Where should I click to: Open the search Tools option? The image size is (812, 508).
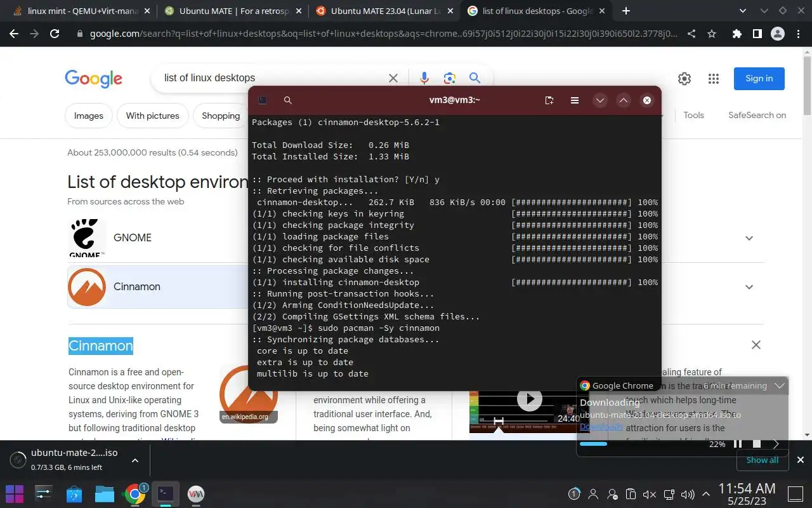[x=693, y=115]
